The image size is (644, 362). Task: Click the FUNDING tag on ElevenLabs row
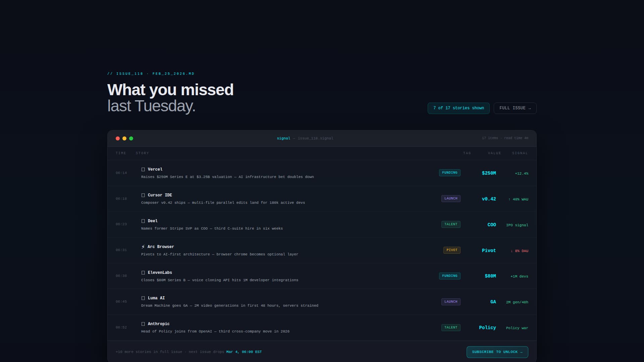coord(450,276)
